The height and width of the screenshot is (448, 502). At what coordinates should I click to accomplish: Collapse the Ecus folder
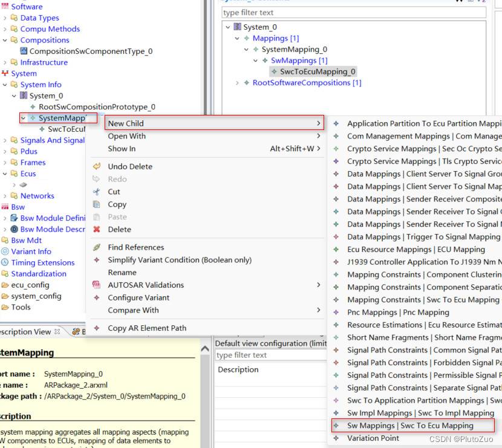point(5,174)
